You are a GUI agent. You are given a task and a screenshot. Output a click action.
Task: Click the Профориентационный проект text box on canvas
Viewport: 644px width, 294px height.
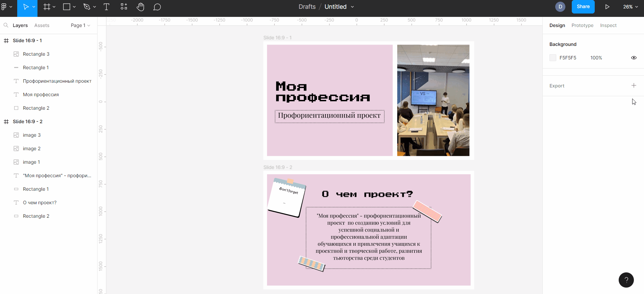[329, 116]
